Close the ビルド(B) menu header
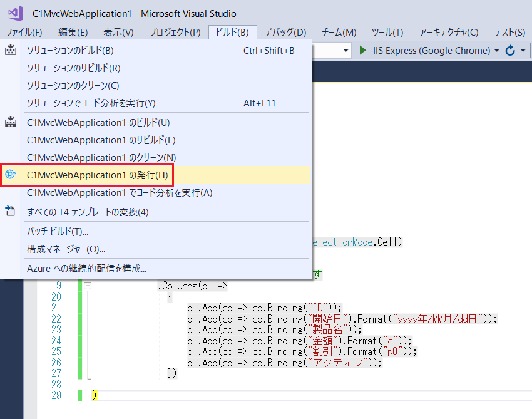Image resolution: width=532 pixels, height=419 pixels. (232, 33)
